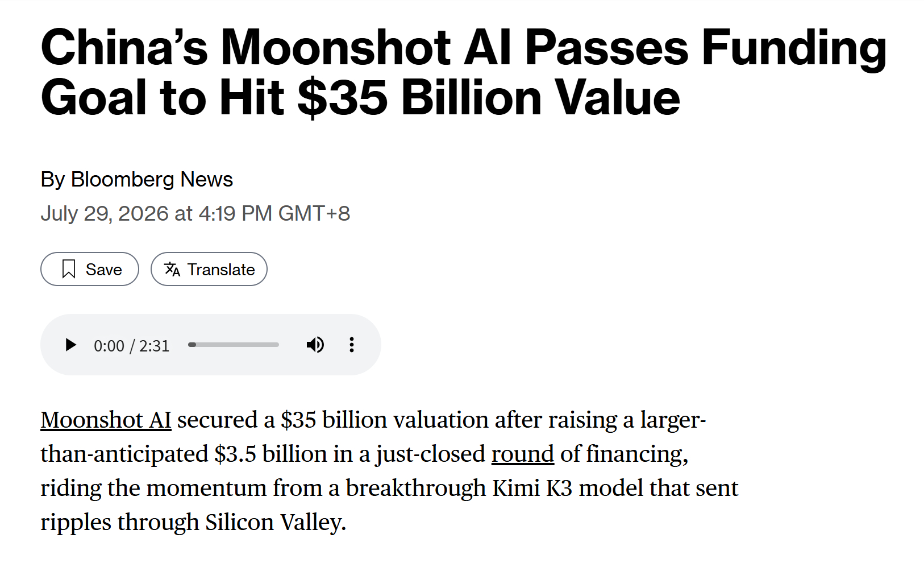Open the audio player three-dot options menu

pyautogui.click(x=352, y=345)
